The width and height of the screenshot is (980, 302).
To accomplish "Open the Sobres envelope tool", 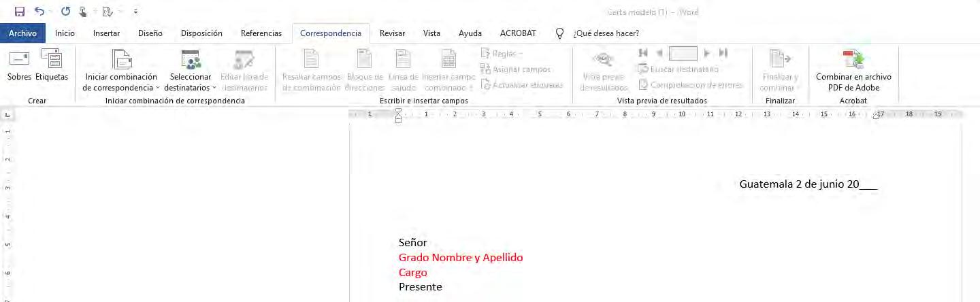I will (x=19, y=67).
